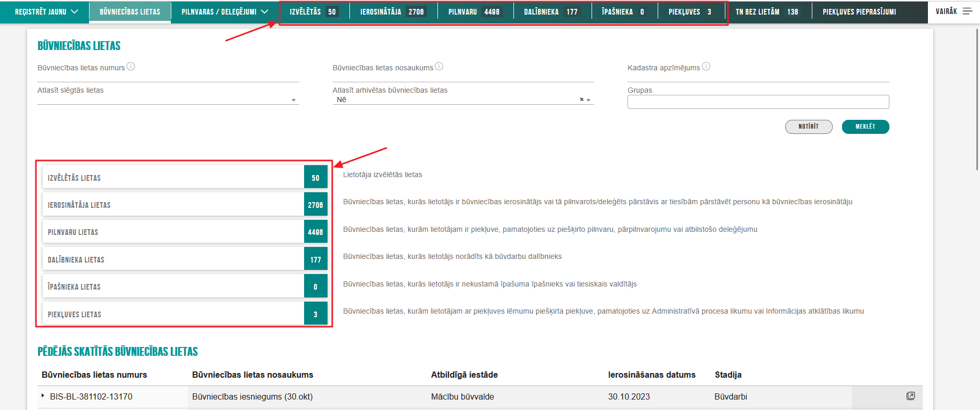Sort by Būvniecības lietas numurs column
This screenshot has height=410, width=980.
coord(94,375)
